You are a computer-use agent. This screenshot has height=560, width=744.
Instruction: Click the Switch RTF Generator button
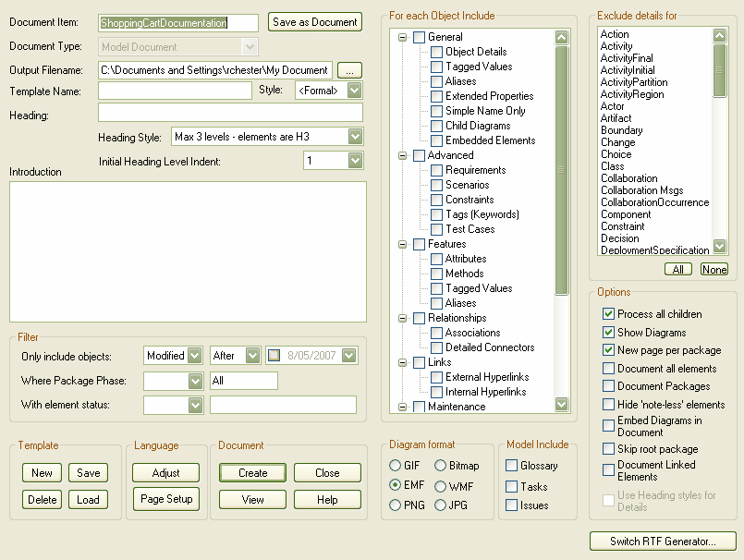pos(663,542)
